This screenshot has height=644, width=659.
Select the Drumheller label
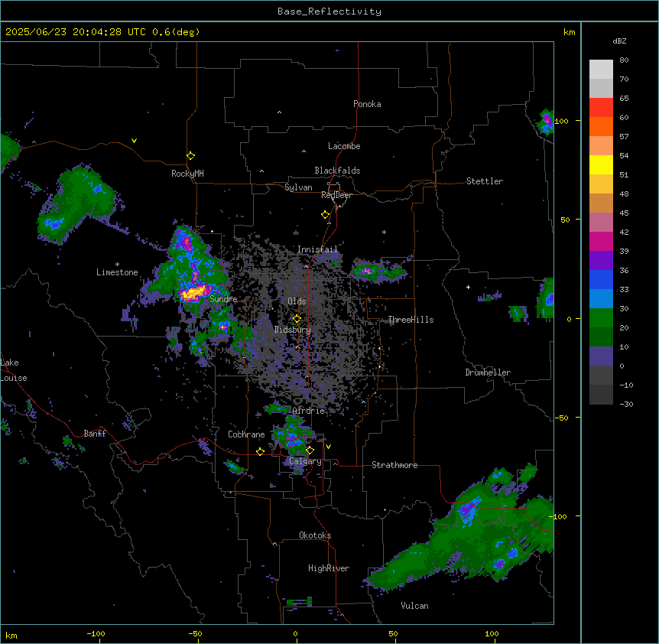click(488, 372)
